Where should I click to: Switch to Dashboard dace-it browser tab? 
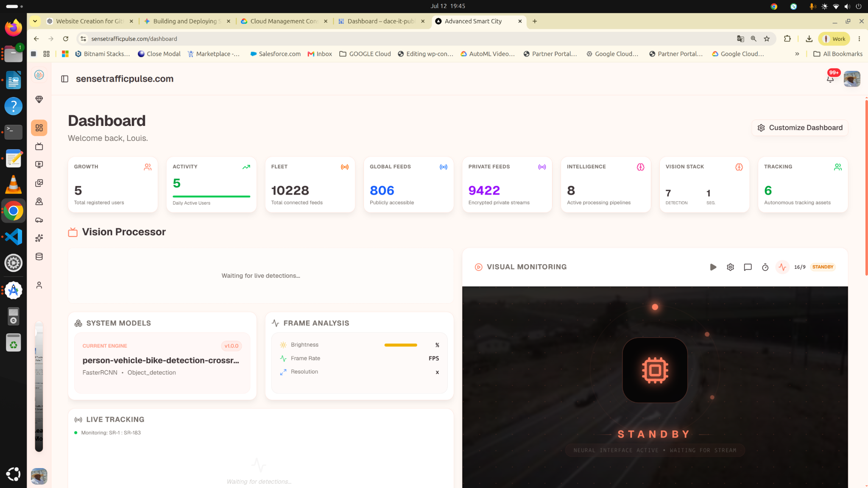pyautogui.click(x=381, y=21)
